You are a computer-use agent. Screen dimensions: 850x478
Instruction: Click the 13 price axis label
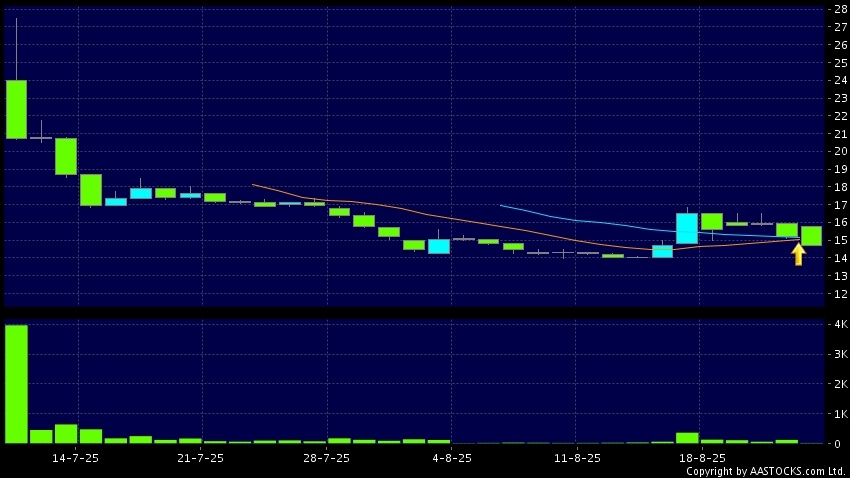tap(841, 276)
